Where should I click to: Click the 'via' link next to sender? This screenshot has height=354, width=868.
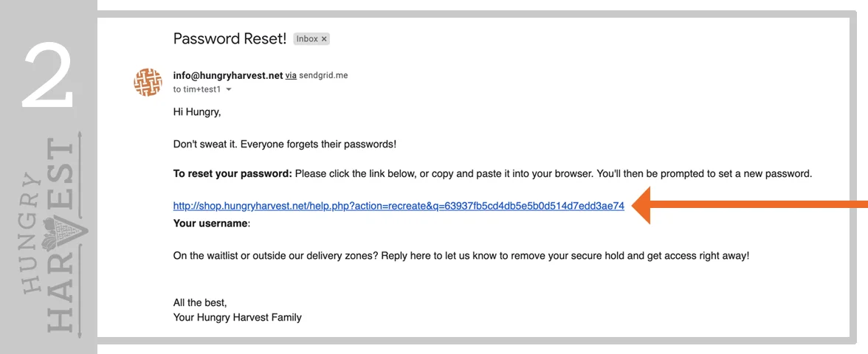point(291,75)
